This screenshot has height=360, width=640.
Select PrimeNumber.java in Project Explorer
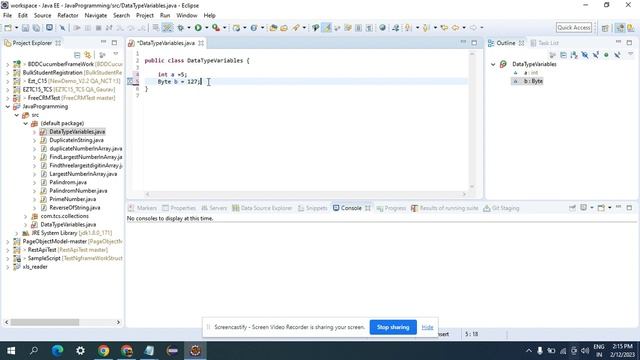(x=73, y=199)
